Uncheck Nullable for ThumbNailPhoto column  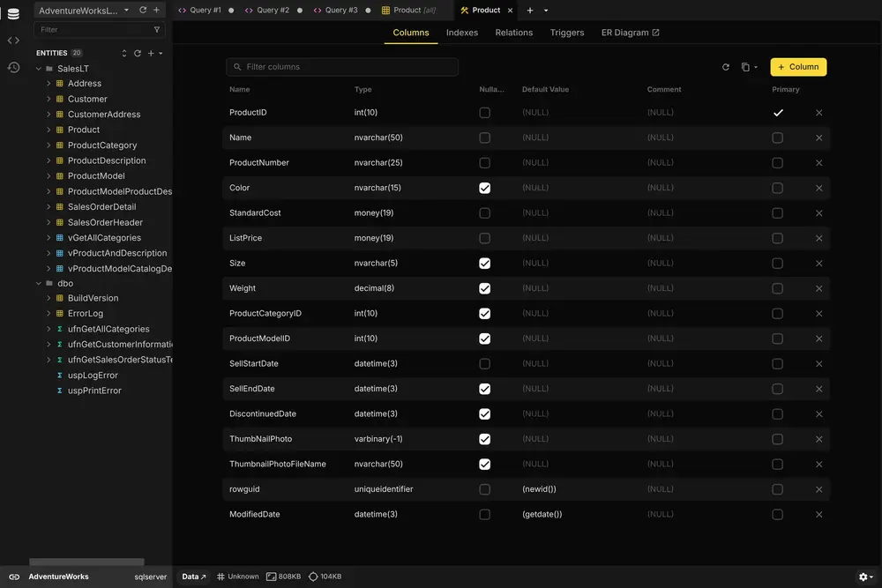(484, 439)
